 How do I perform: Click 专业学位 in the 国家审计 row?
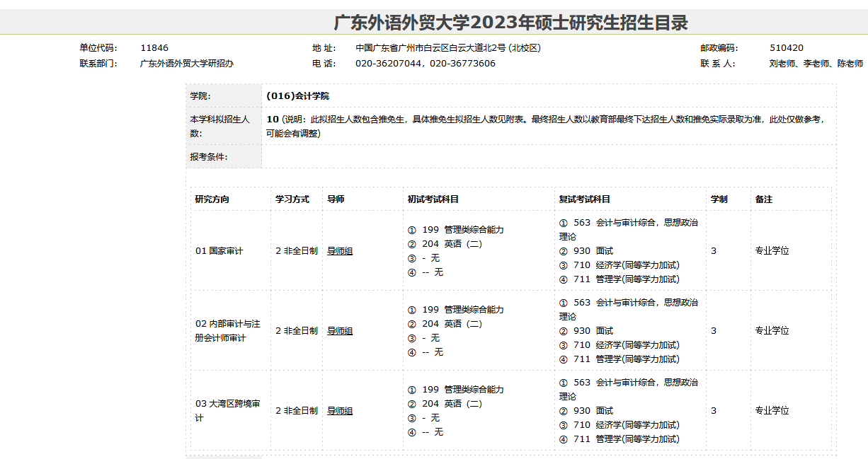pyautogui.click(x=772, y=251)
